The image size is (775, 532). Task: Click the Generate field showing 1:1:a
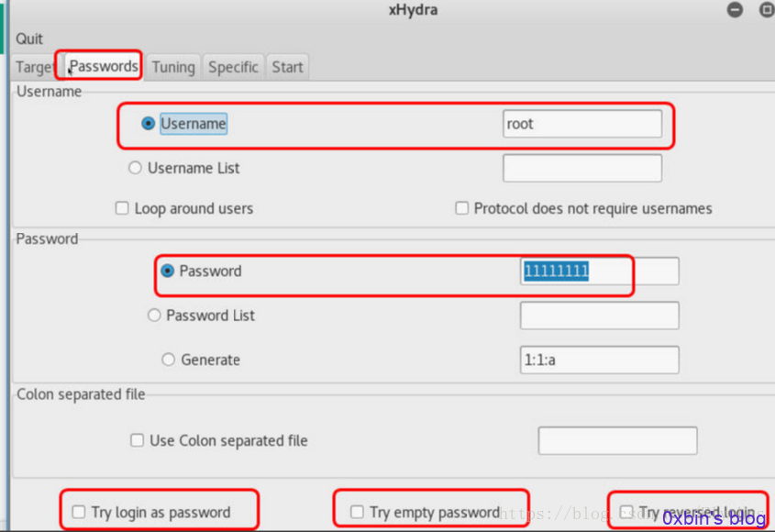pos(600,360)
